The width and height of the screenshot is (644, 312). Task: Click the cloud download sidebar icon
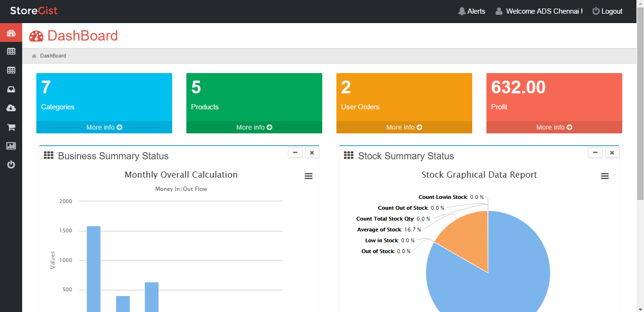[11, 108]
